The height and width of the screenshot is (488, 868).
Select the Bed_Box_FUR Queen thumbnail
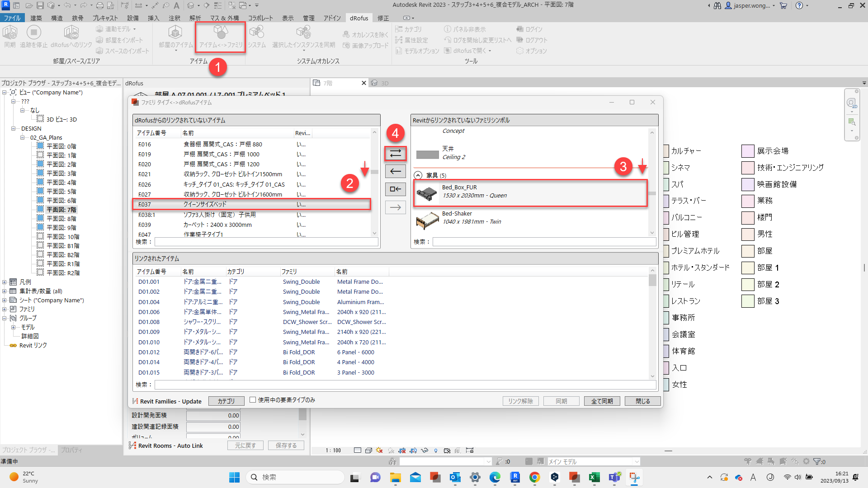[427, 193]
